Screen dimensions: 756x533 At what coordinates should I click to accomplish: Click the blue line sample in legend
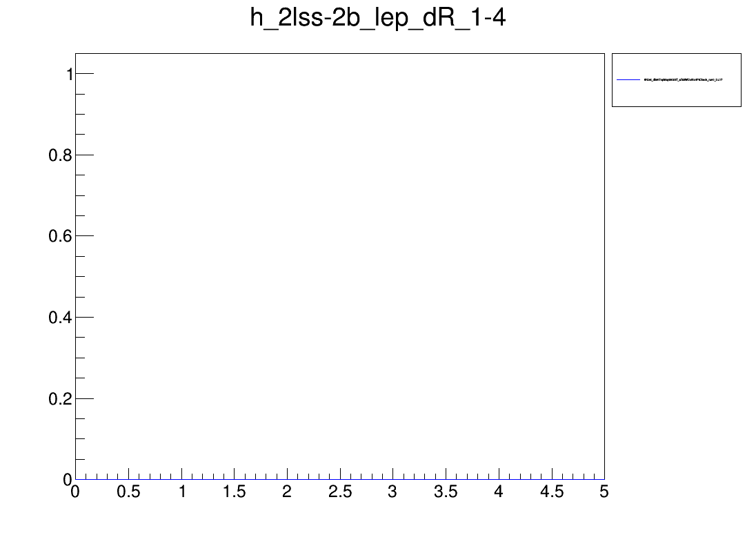pyautogui.click(x=628, y=79)
